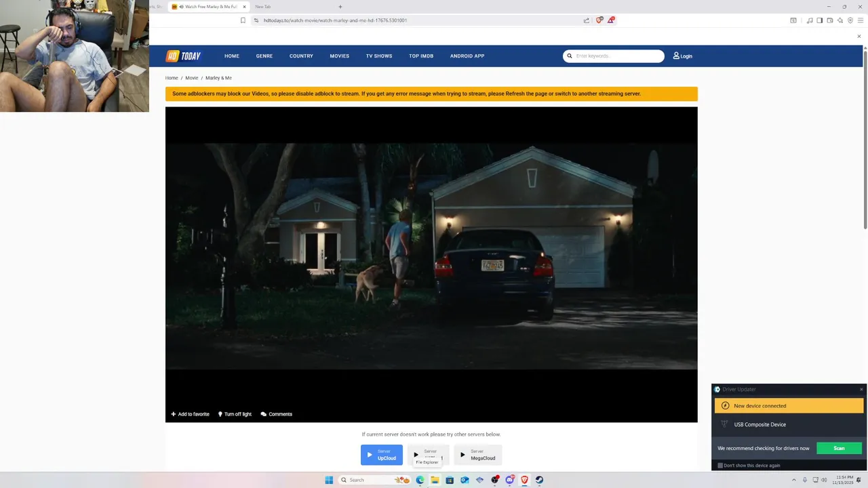Go to Home breadcrumb
Viewport: 868px width, 488px height.
coord(172,78)
